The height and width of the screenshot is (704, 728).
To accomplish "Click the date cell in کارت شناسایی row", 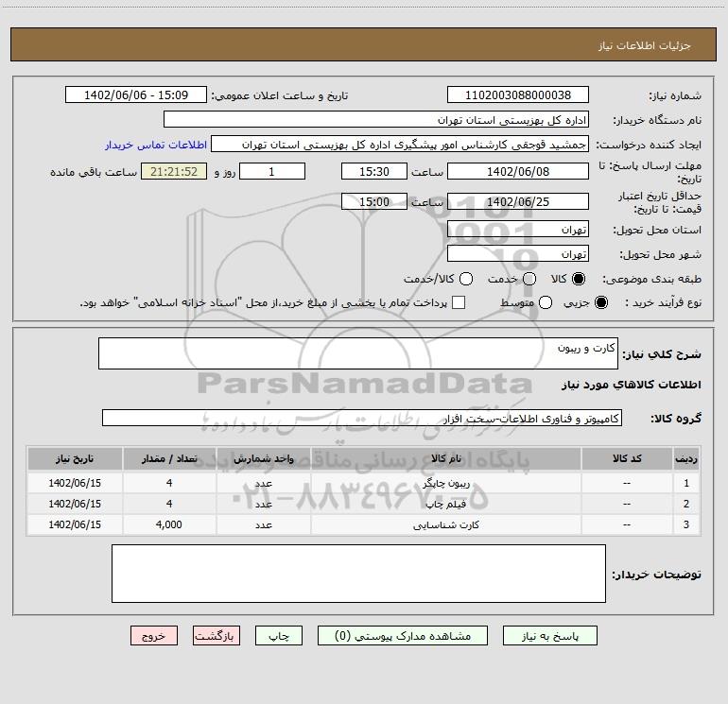I will pyautogui.click(x=75, y=524).
